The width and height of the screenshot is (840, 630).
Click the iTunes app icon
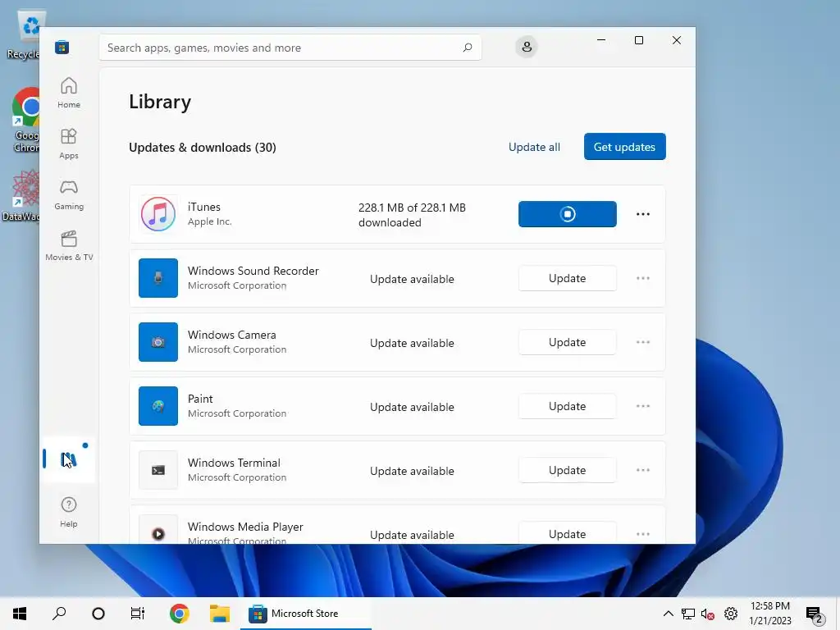click(x=158, y=214)
